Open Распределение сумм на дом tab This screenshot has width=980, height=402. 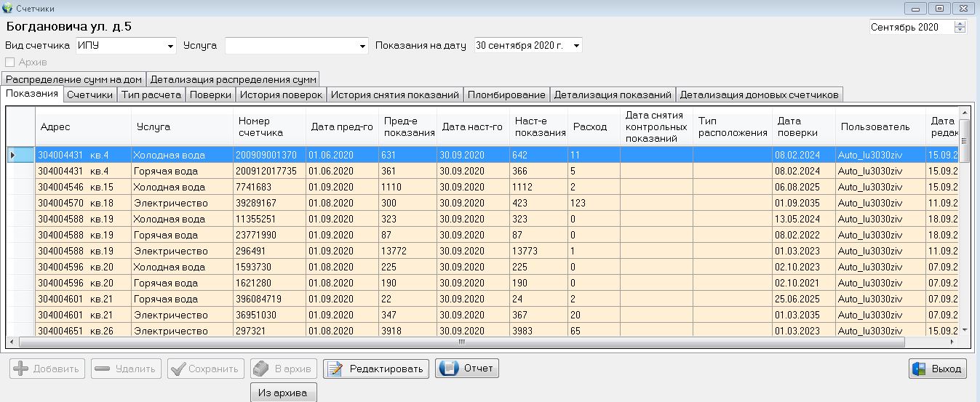73,79
